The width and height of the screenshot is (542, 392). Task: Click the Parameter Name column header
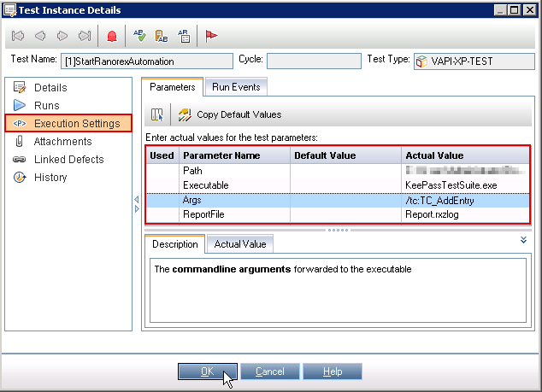click(x=234, y=155)
